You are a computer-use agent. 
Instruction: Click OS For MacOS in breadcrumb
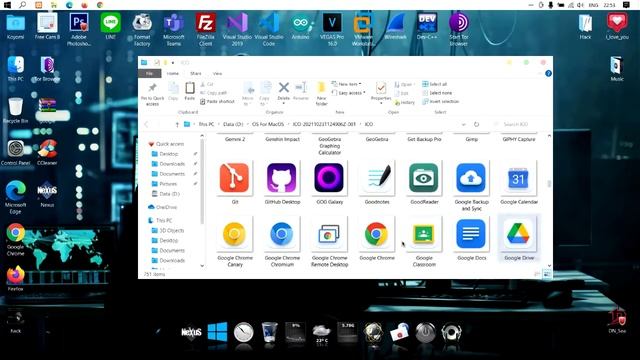[x=268, y=124]
